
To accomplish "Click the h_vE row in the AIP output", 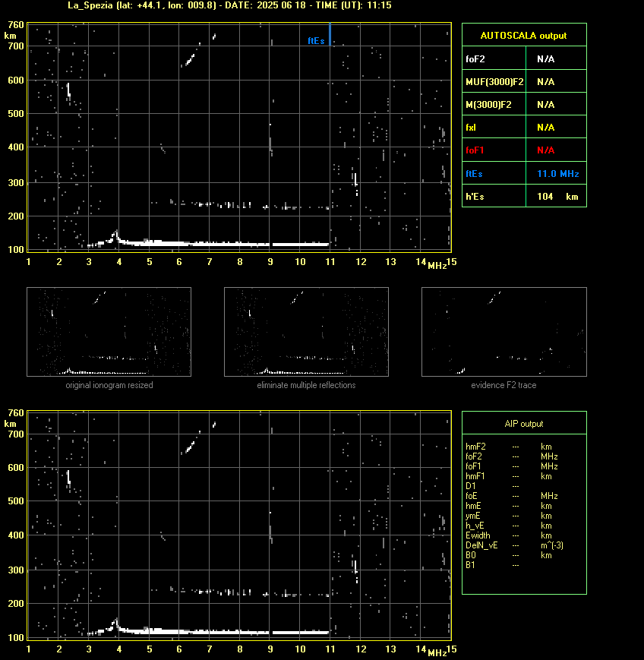I will click(x=509, y=526).
